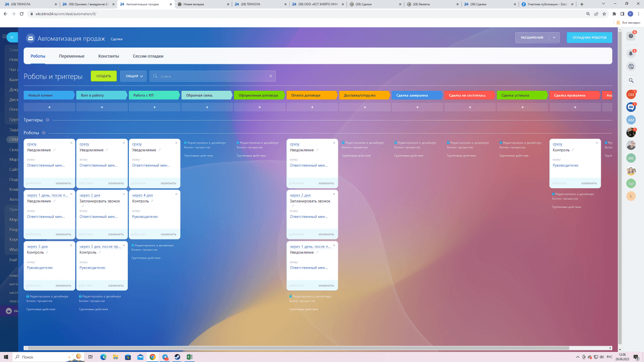Click Руководителю on the Сделка провалена robot
644x362 pixels.
(x=566, y=165)
